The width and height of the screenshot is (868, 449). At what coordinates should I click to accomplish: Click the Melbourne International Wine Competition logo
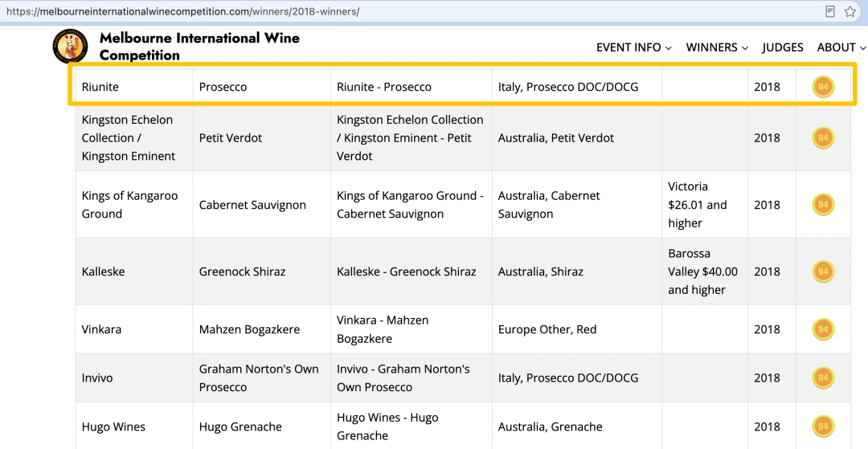pyautogui.click(x=70, y=47)
